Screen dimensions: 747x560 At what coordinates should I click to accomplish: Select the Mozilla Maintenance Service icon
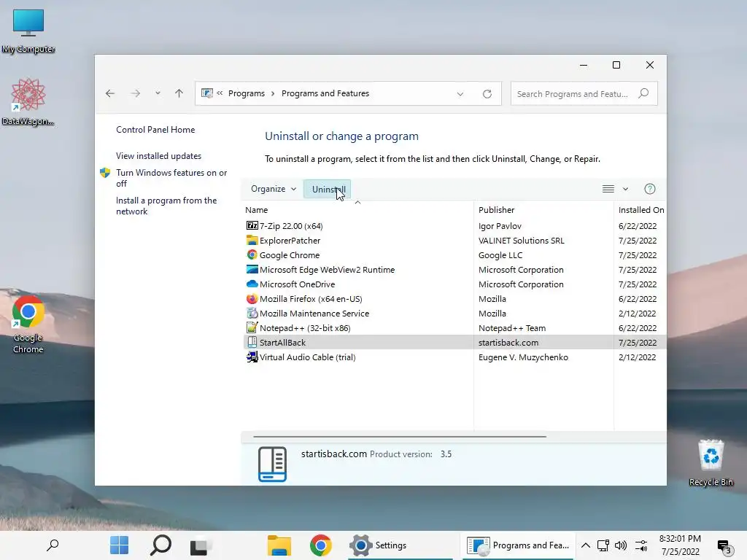[252, 314]
